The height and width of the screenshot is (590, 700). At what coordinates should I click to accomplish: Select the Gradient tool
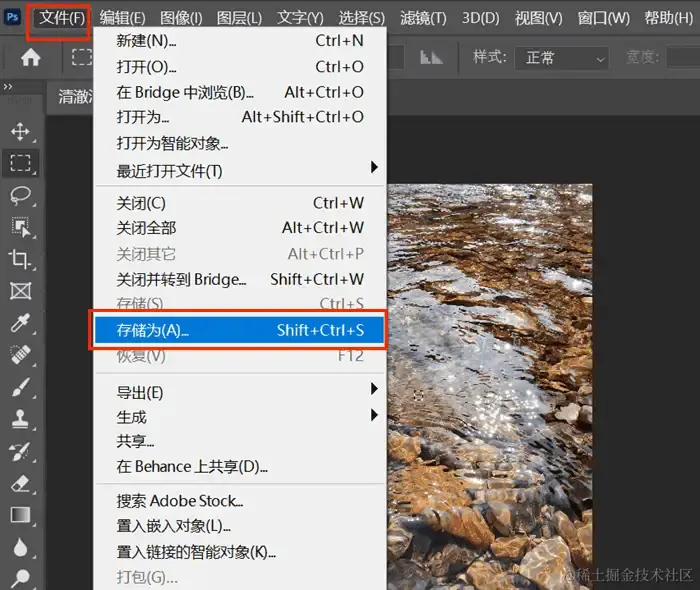(20, 515)
